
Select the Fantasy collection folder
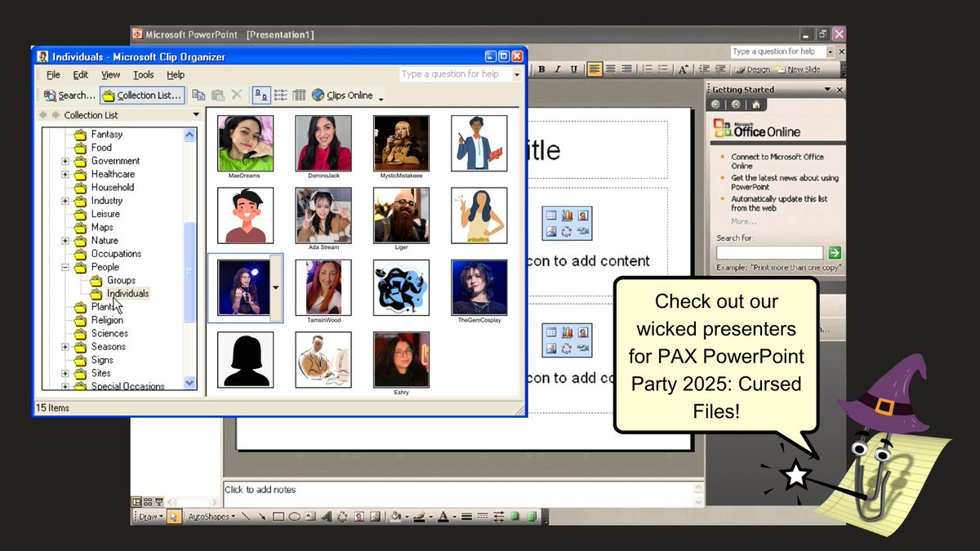(x=99, y=134)
